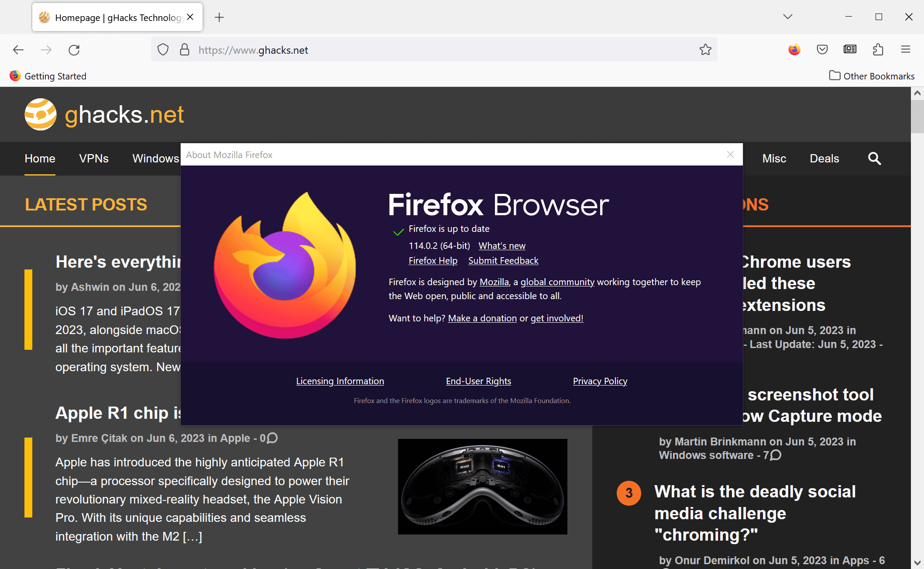Click author Emre Çitak's byline
Image resolution: width=924 pixels, height=569 pixels.
(x=99, y=438)
